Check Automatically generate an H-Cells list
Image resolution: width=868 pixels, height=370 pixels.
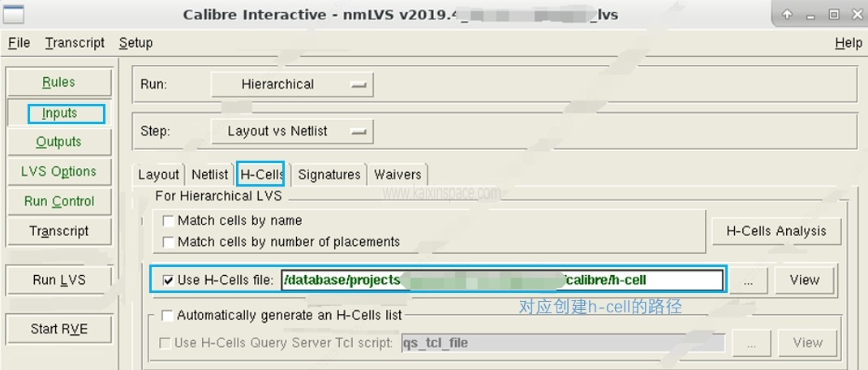[167, 316]
